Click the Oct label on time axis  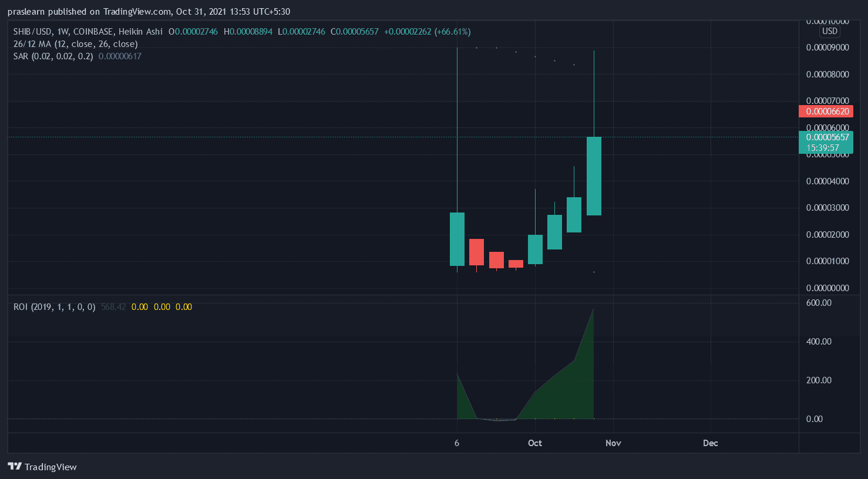click(534, 443)
